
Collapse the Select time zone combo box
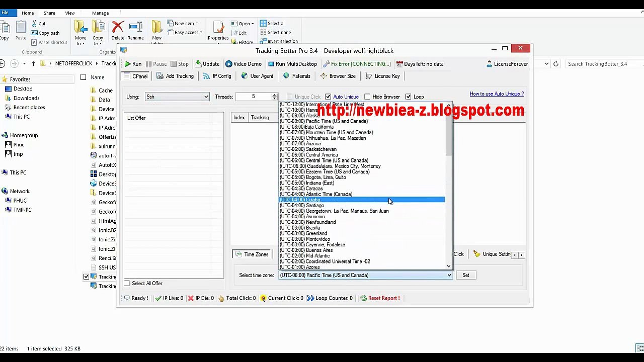449,275
